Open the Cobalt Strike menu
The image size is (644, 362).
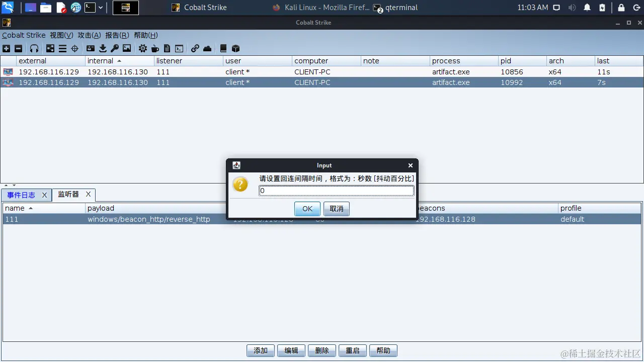24,35
